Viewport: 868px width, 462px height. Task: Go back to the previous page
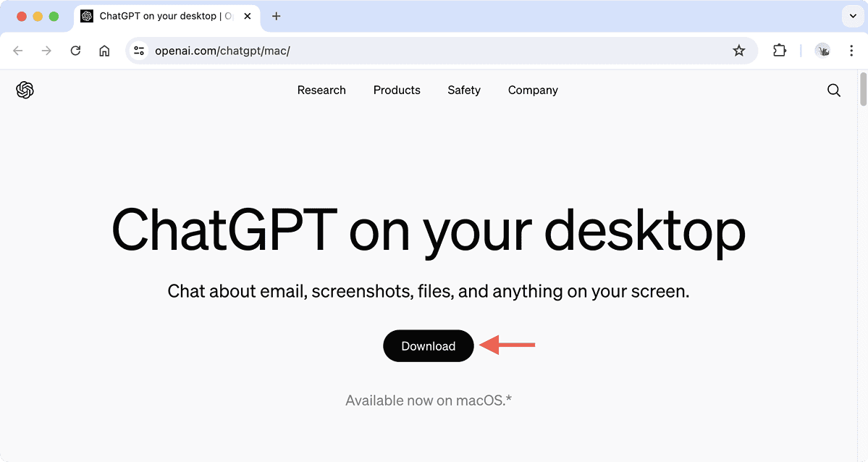[x=17, y=51]
